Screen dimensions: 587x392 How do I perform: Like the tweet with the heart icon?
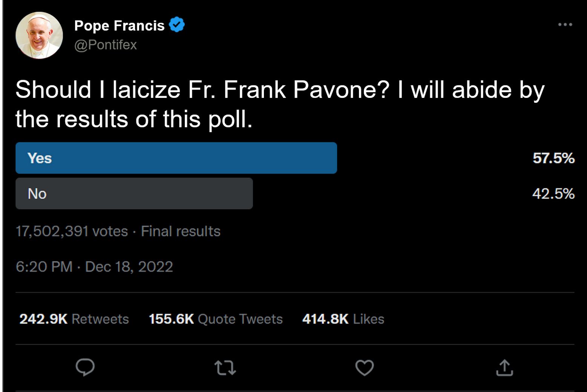[x=365, y=368]
